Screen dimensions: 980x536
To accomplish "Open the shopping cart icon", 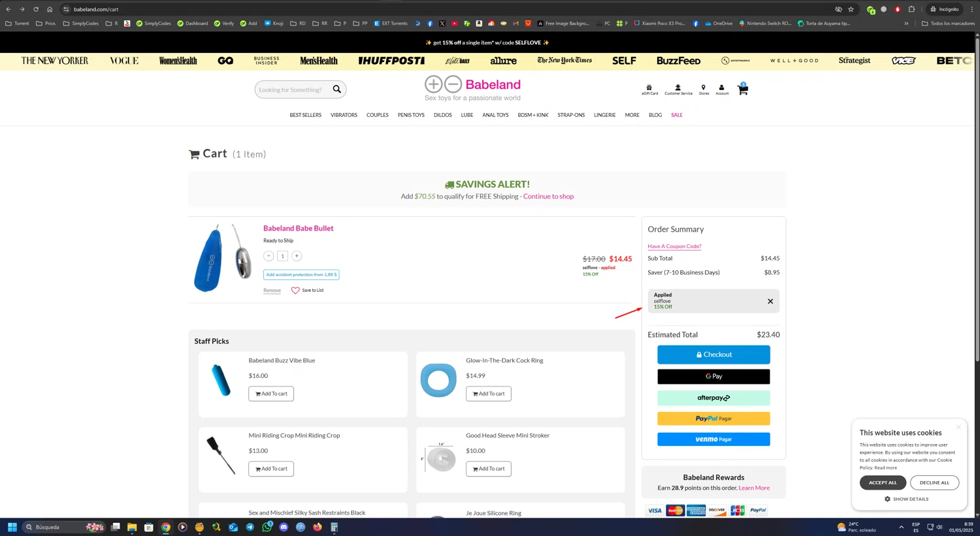I will point(743,89).
